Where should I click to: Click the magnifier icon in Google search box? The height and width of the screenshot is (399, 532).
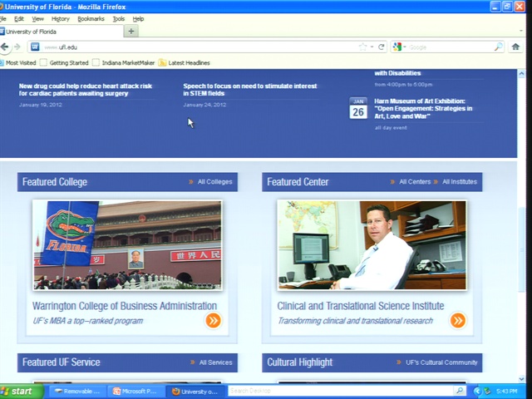(x=498, y=47)
